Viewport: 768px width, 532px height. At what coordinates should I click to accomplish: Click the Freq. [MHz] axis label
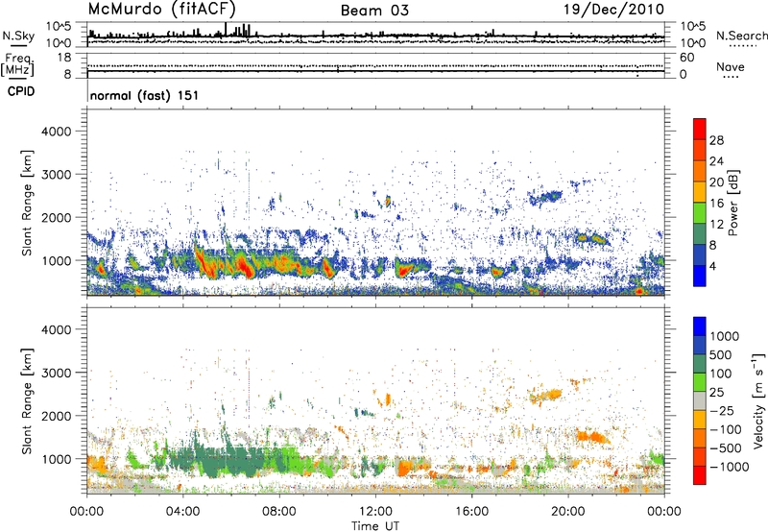[17, 65]
